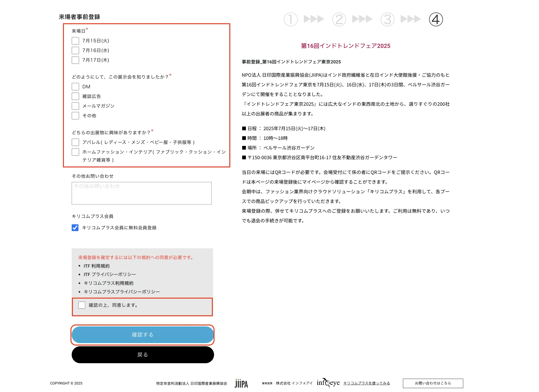Image resolution: width=539 pixels, height=392 pixels.
Task: Click the 時間 10時〜18時 line
Action: pos(265,138)
